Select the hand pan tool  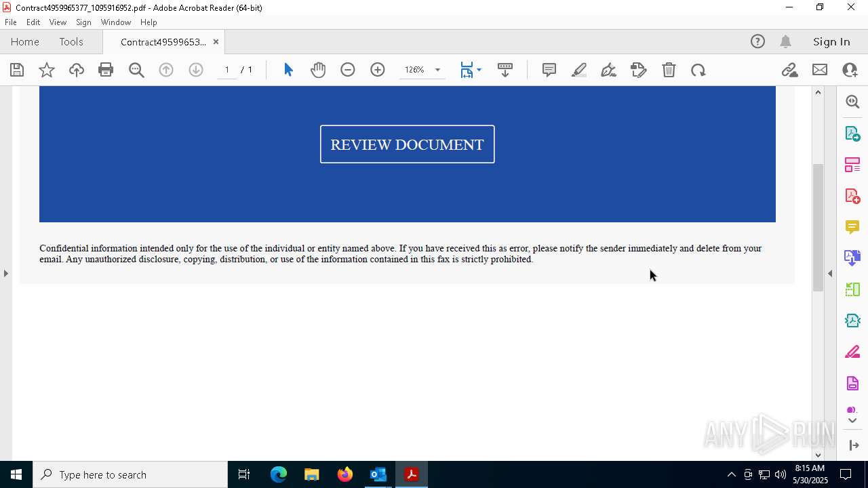point(318,70)
